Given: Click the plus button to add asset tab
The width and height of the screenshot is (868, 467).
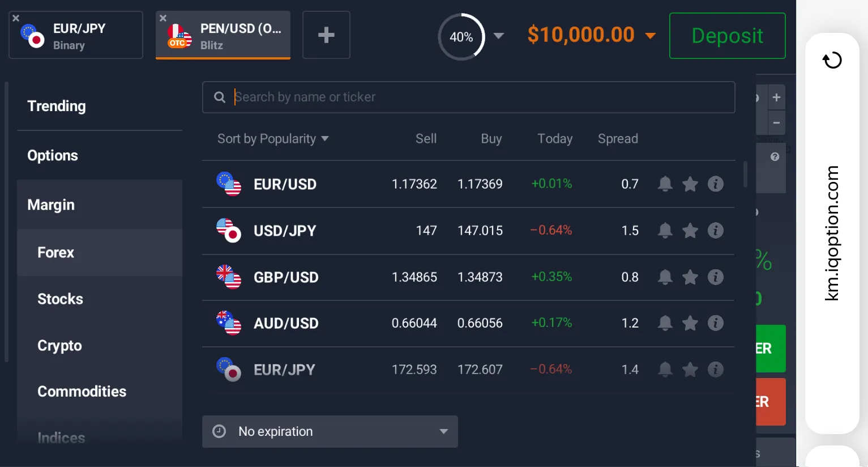Looking at the screenshot, I should (x=326, y=35).
